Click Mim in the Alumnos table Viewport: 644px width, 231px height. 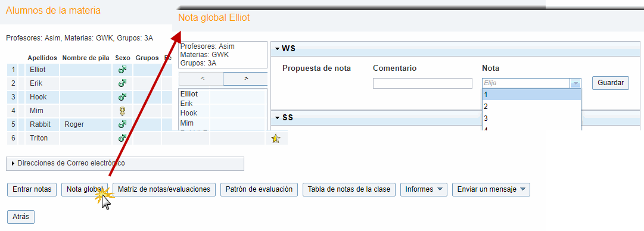tap(36, 111)
